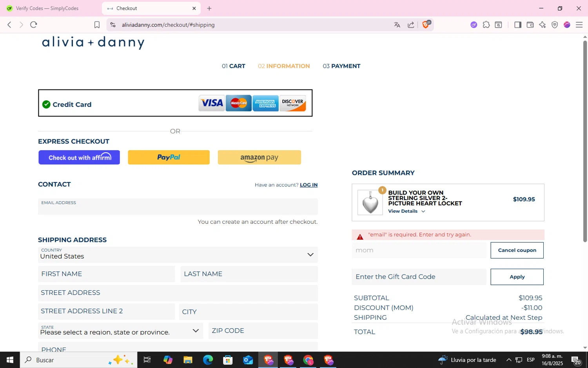Click the page vertical scrollbar
The image size is (588, 368).
click(x=585, y=141)
